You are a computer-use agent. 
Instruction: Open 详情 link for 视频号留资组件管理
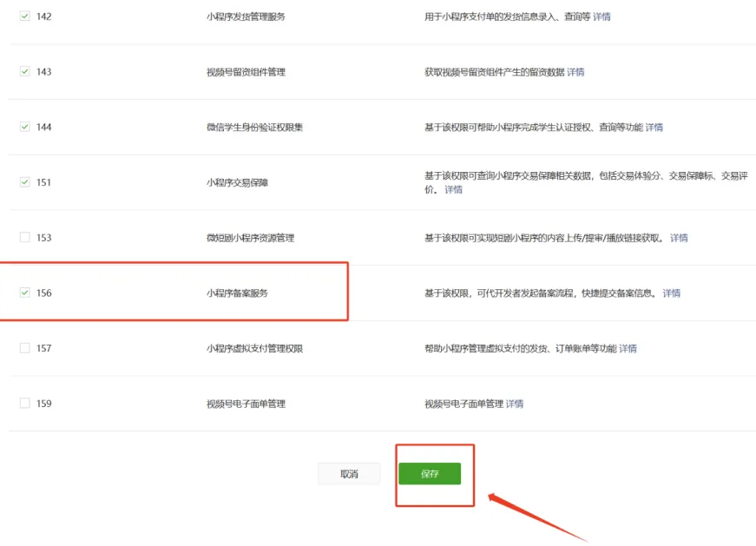click(575, 72)
